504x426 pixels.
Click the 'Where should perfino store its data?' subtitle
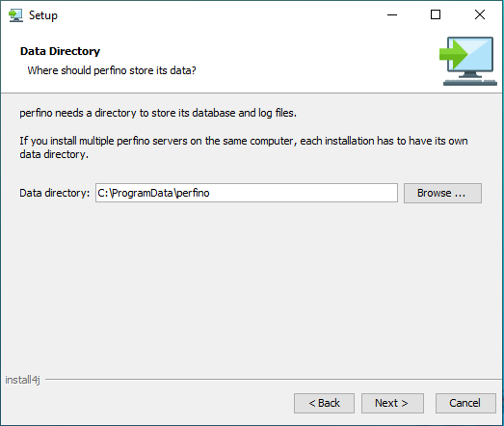(112, 70)
